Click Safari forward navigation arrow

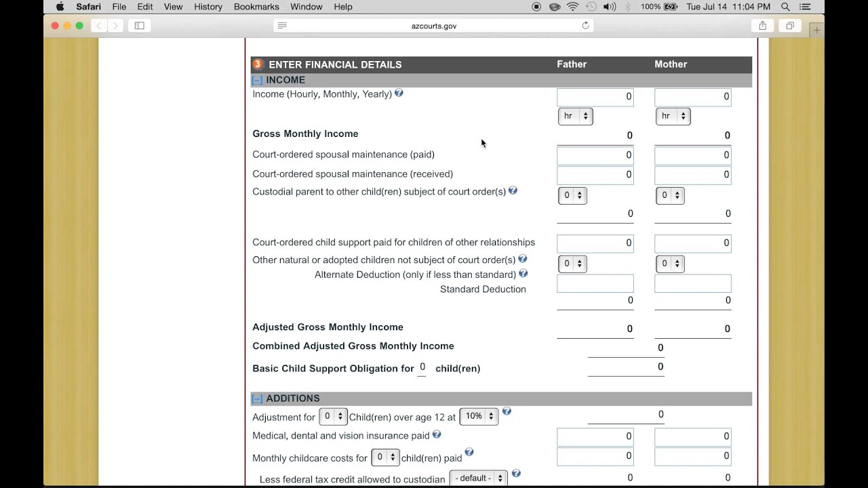[x=115, y=26]
